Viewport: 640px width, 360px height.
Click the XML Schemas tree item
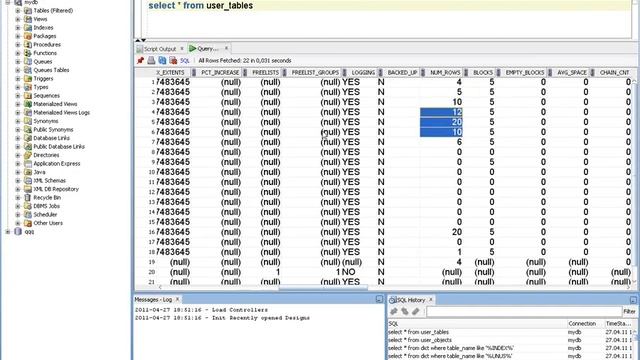click(49, 181)
